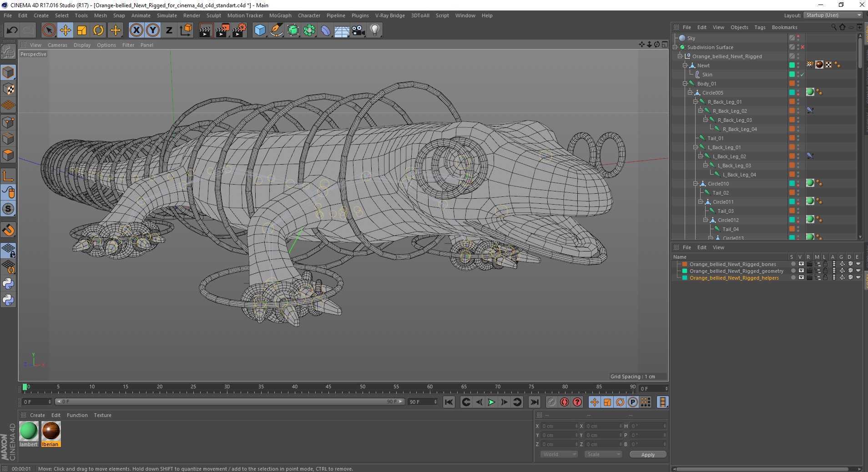Collapse the Circle010 hierarchy

pyautogui.click(x=695, y=184)
